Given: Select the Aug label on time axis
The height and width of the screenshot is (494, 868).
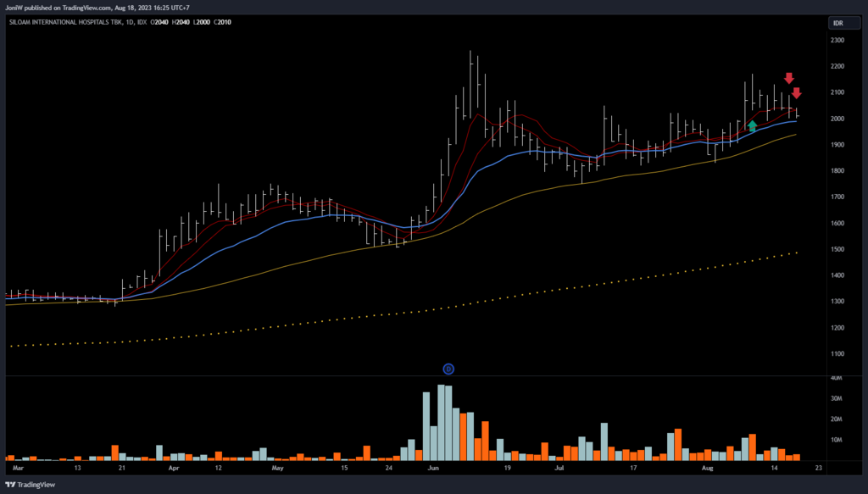Looking at the screenshot, I should 712,468.
